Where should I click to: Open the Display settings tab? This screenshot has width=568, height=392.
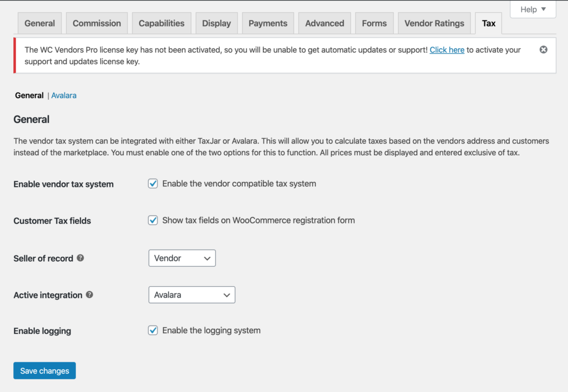216,23
